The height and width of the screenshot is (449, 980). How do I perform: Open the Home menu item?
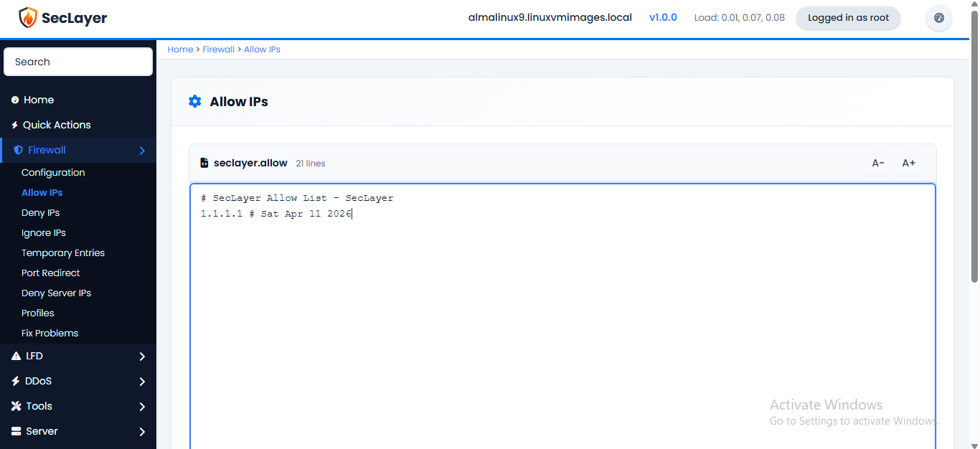click(78, 100)
